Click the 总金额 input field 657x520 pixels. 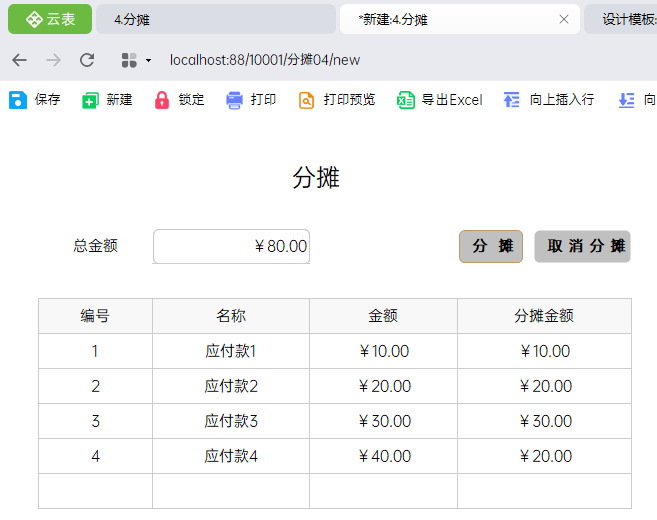(x=231, y=246)
